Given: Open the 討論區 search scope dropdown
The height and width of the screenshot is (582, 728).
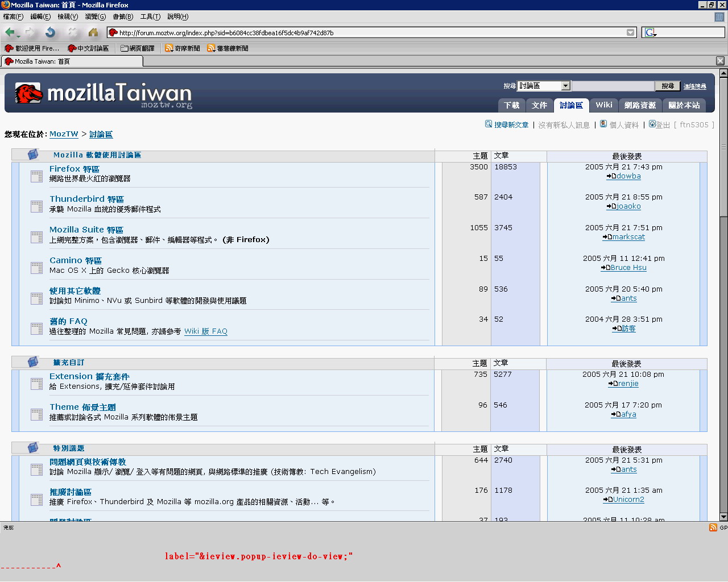Looking at the screenshot, I should [565, 86].
